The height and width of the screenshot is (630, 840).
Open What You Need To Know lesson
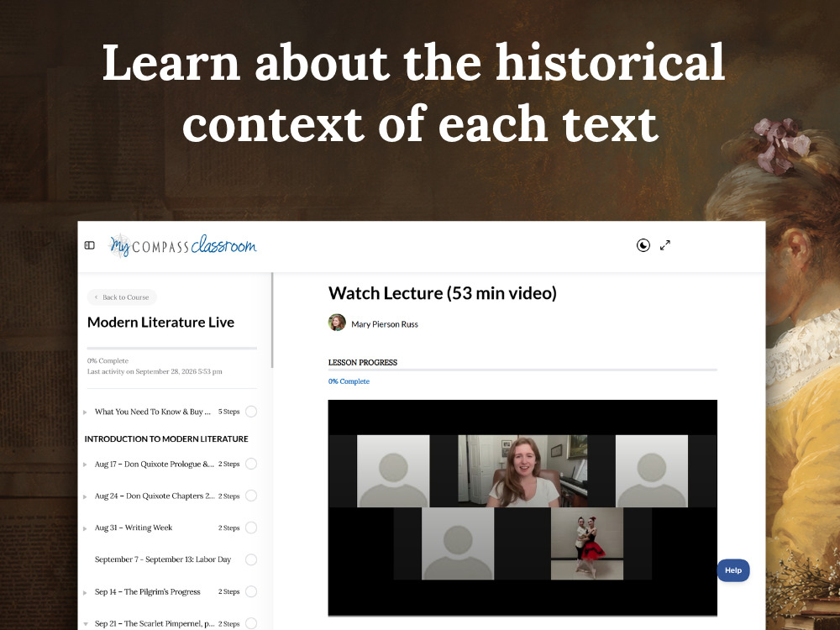(153, 412)
